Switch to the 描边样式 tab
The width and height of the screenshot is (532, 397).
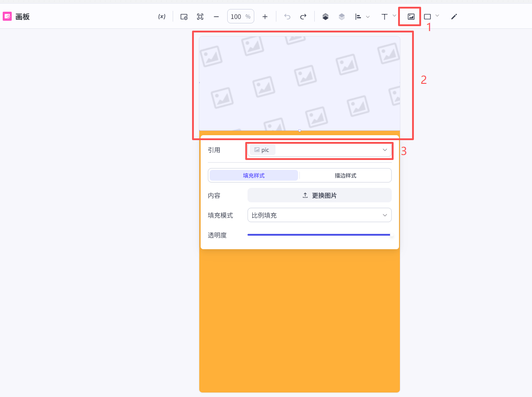click(345, 176)
